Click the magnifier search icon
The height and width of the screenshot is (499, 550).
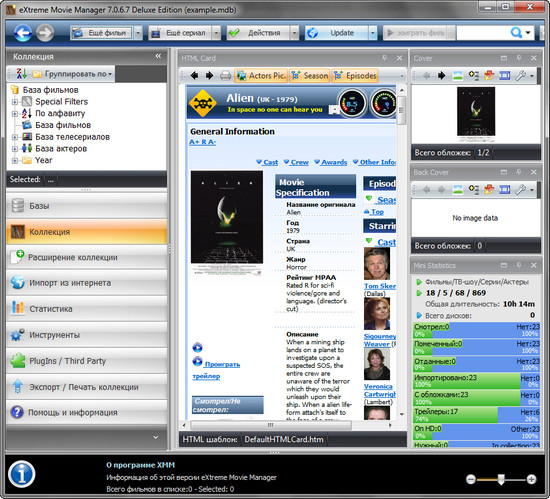point(516,33)
